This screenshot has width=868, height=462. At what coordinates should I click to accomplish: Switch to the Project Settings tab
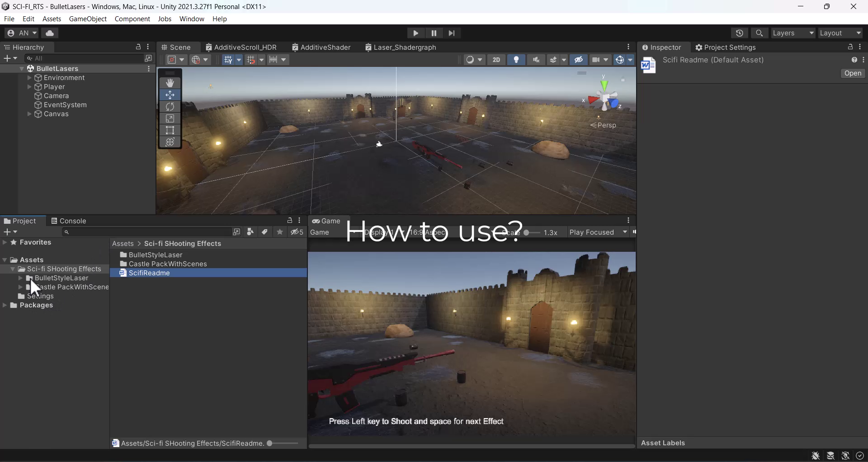pos(725,47)
